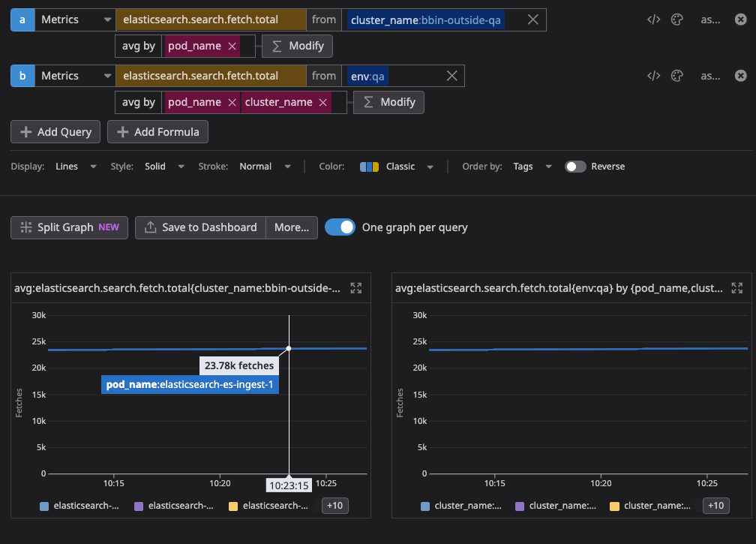Viewport: 756px width, 544px height.
Task: Open the Classic color palette selector
Action: pyautogui.click(x=397, y=167)
